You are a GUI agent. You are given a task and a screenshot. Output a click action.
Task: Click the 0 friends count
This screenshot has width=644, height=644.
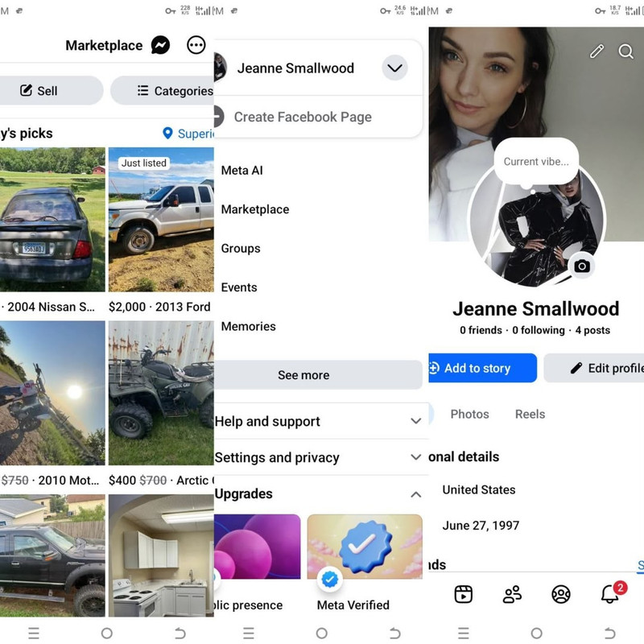(481, 330)
